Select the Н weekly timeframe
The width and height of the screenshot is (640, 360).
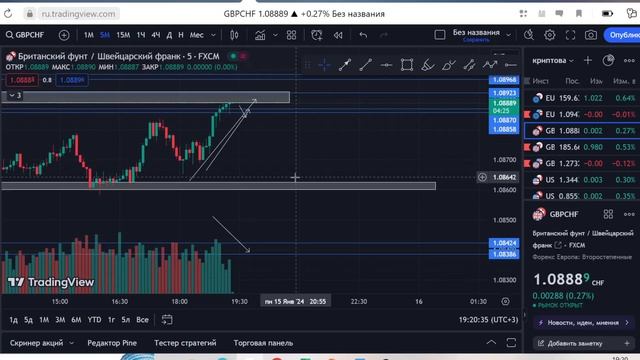[x=181, y=35]
